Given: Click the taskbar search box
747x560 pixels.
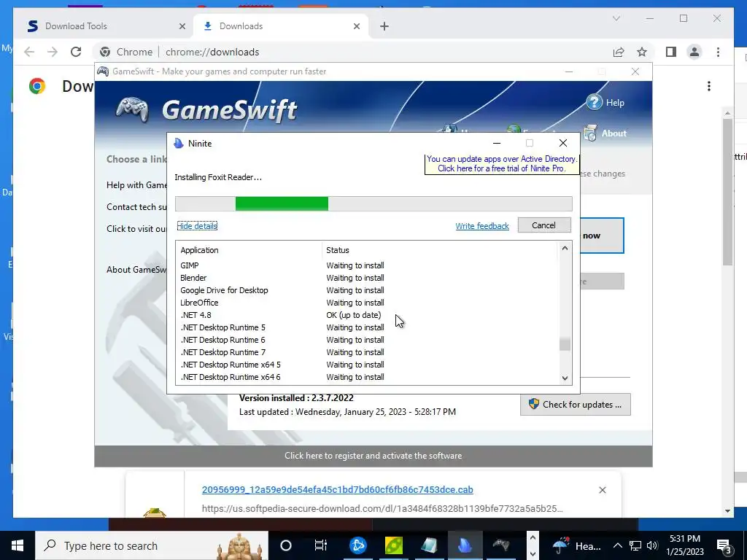Looking at the screenshot, I should click(152, 545).
